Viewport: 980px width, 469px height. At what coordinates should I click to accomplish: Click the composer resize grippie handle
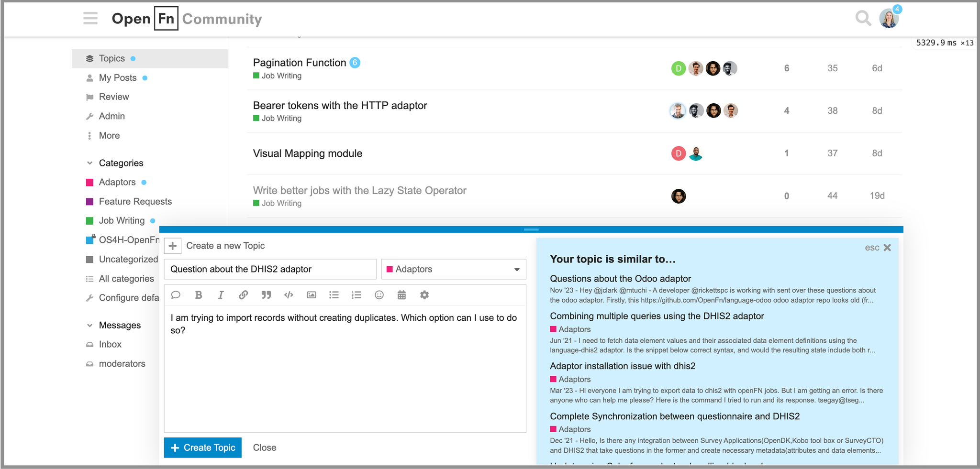coord(531,229)
